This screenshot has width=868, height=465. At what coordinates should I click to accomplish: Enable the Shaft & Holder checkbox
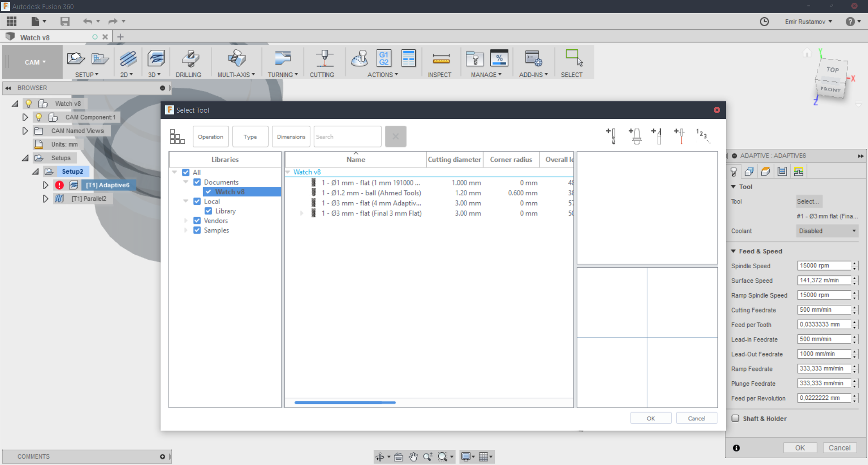(x=735, y=418)
